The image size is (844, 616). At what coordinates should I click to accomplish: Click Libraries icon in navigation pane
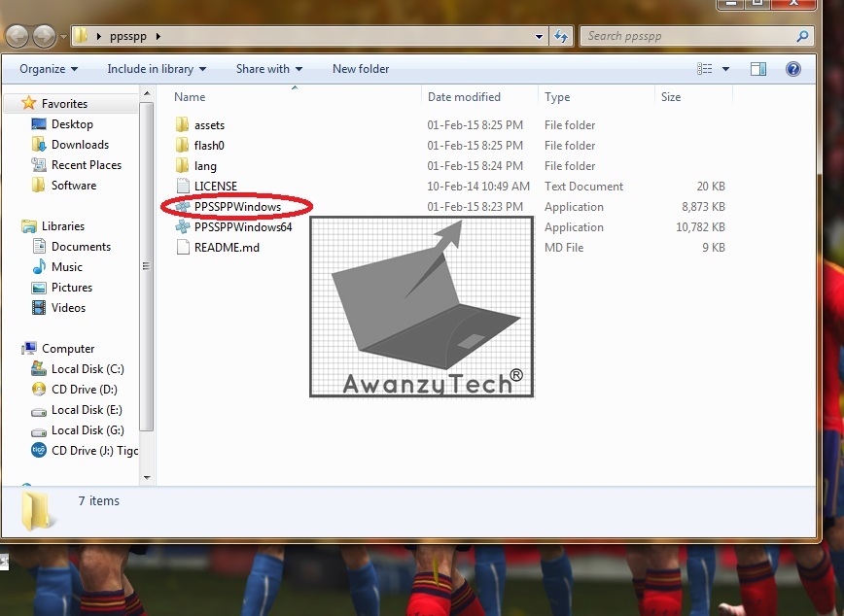29,226
